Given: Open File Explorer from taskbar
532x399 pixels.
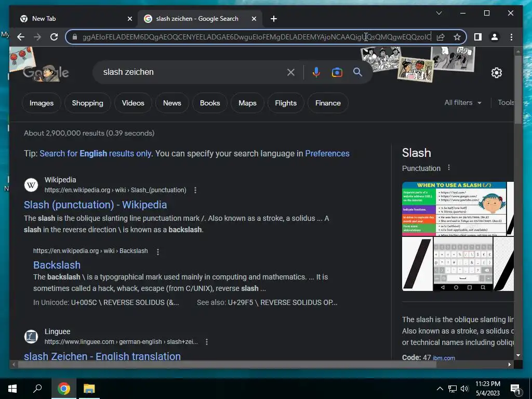Looking at the screenshot, I should (x=89, y=389).
